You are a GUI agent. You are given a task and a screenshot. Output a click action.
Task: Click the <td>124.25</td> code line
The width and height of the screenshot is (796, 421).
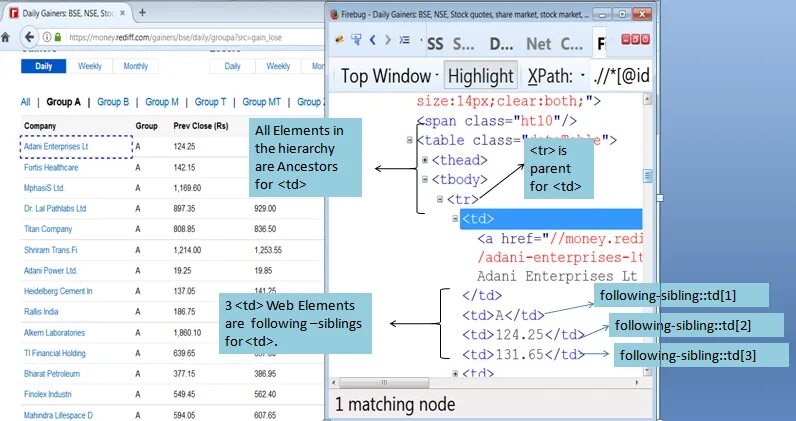(x=523, y=335)
